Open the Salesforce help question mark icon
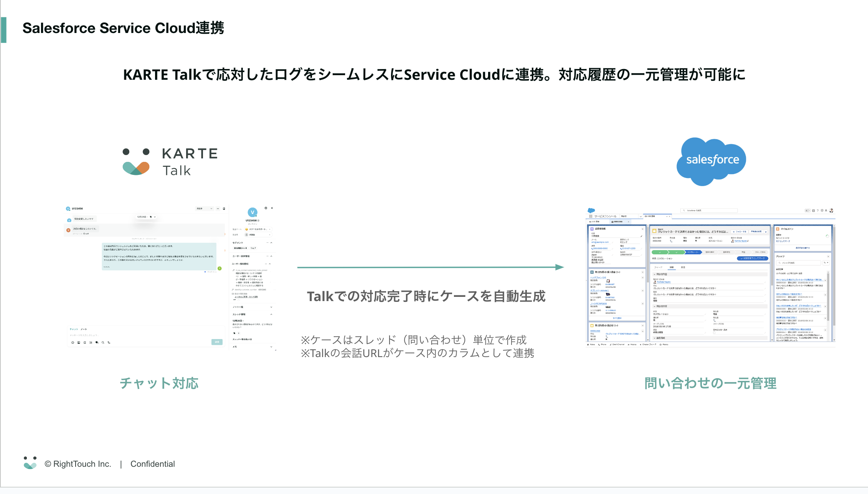The height and width of the screenshot is (494, 868). click(818, 211)
